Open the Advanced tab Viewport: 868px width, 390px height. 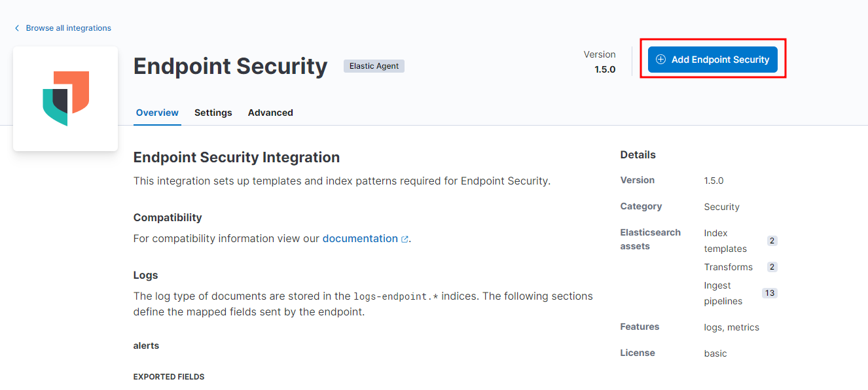tap(270, 113)
